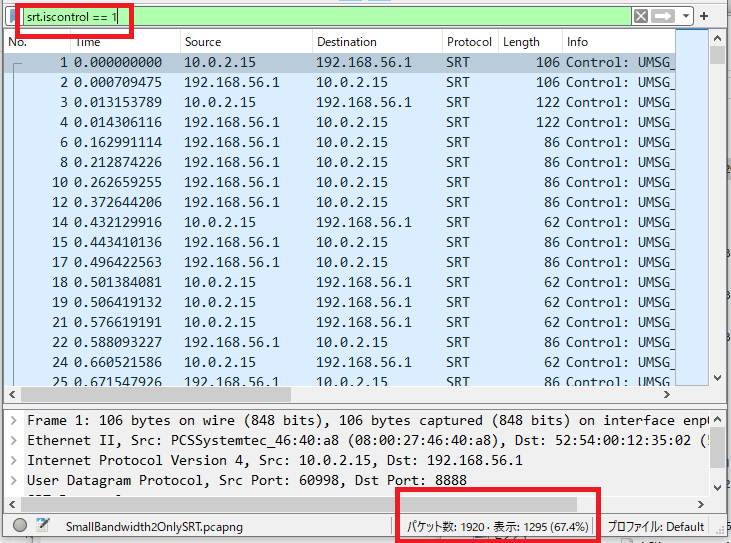Viewport: 731px width, 543px height.
Task: Select packet number 10 row
Action: 339,183
